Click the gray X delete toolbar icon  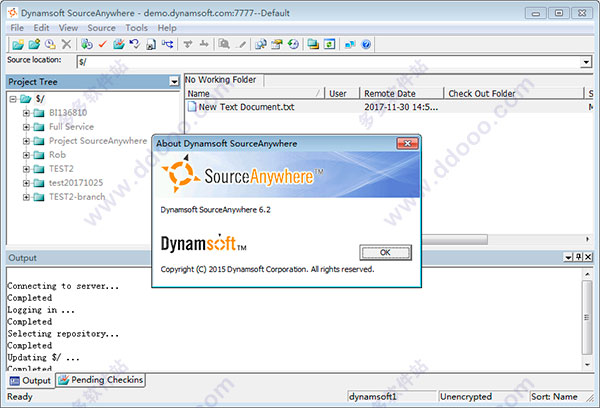click(x=67, y=44)
